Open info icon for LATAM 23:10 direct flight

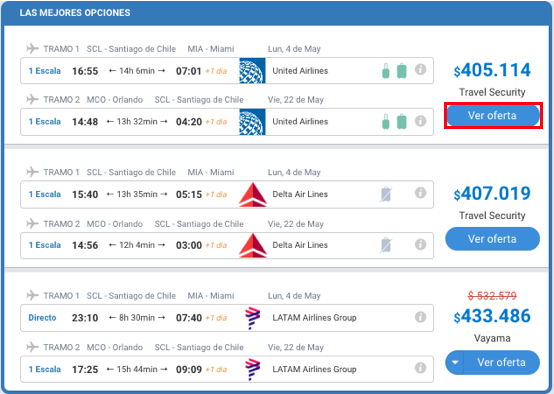(x=420, y=317)
